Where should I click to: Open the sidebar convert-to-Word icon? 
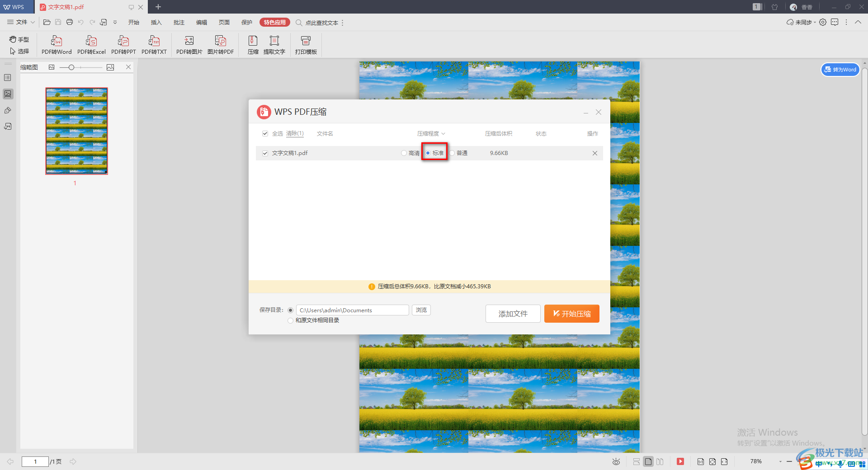point(8,127)
